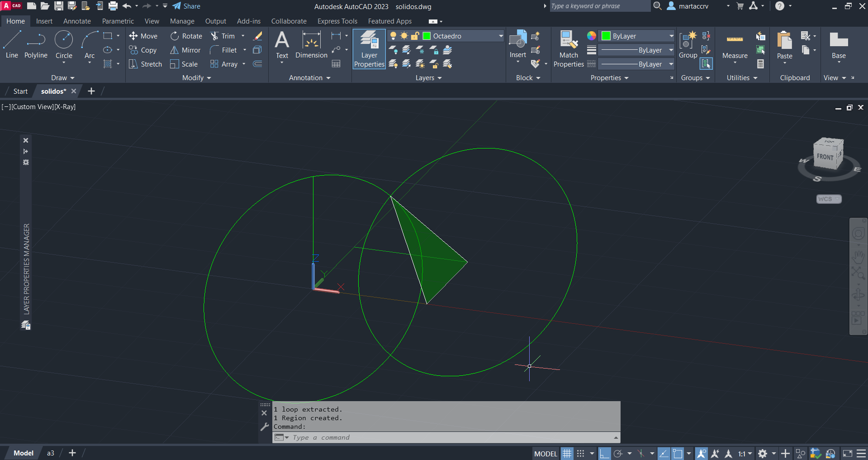Choose the Dimension annotation tool

point(311,45)
